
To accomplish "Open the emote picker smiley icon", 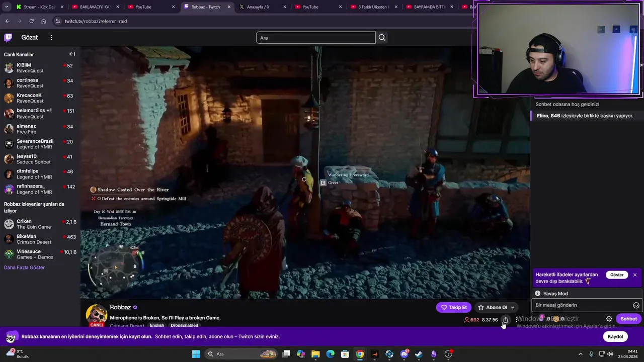I will [x=636, y=305].
